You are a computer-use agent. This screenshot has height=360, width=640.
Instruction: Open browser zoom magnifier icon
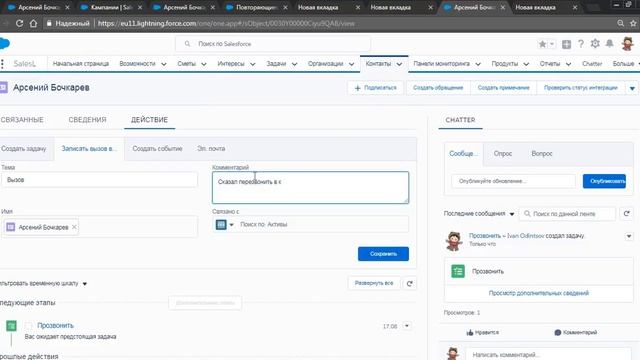point(620,23)
